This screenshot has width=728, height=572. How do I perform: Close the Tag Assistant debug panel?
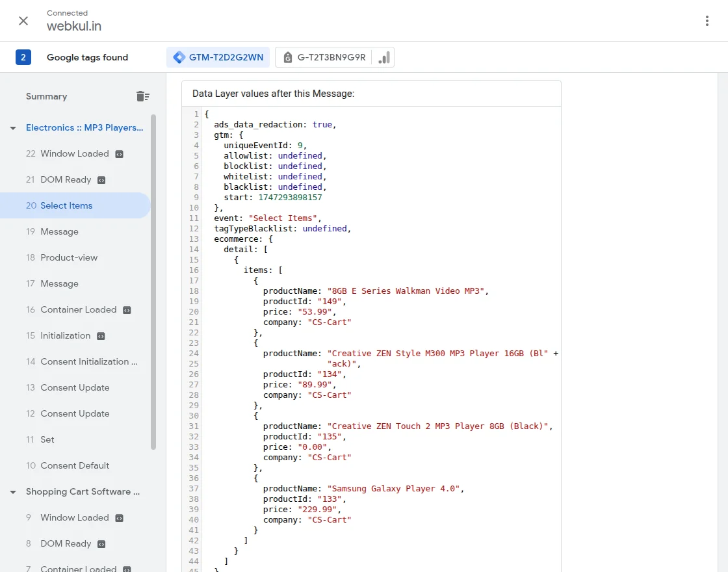[23, 21]
